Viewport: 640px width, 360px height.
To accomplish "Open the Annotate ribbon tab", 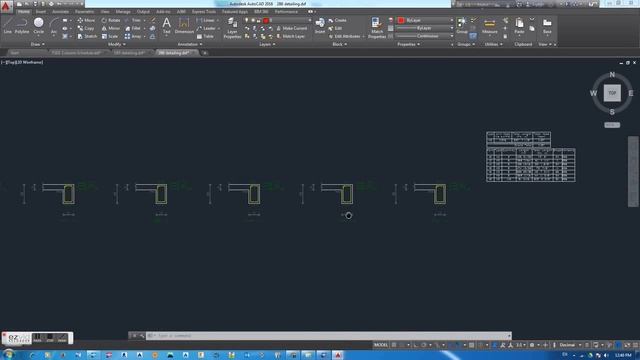I will pyautogui.click(x=60, y=11).
